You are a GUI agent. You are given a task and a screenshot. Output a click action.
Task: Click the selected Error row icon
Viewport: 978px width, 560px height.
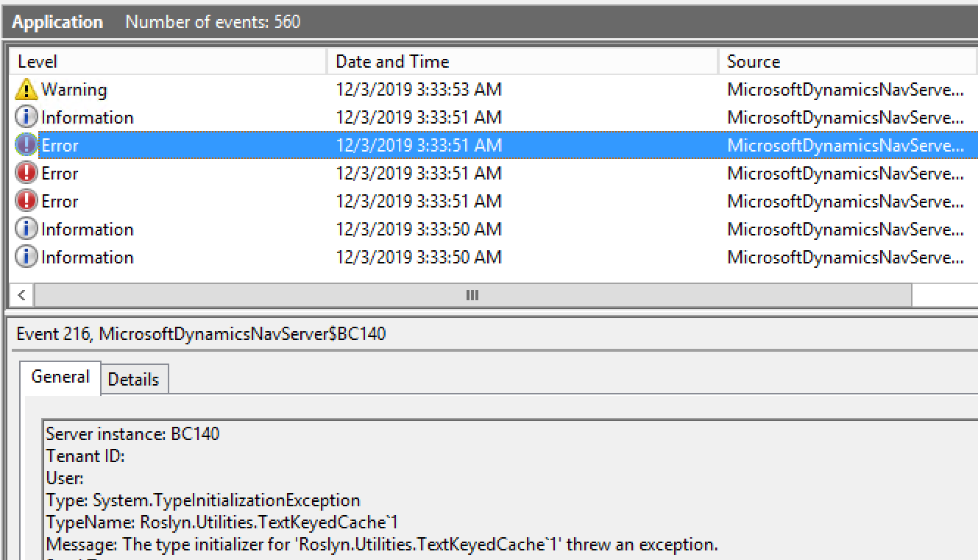coord(26,146)
